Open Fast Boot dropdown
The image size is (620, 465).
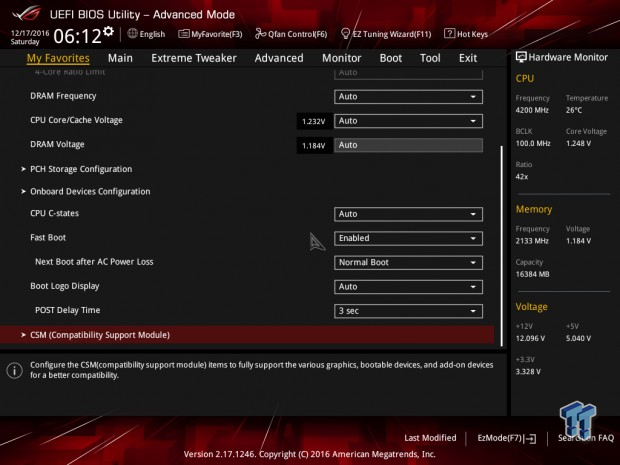[x=408, y=238]
